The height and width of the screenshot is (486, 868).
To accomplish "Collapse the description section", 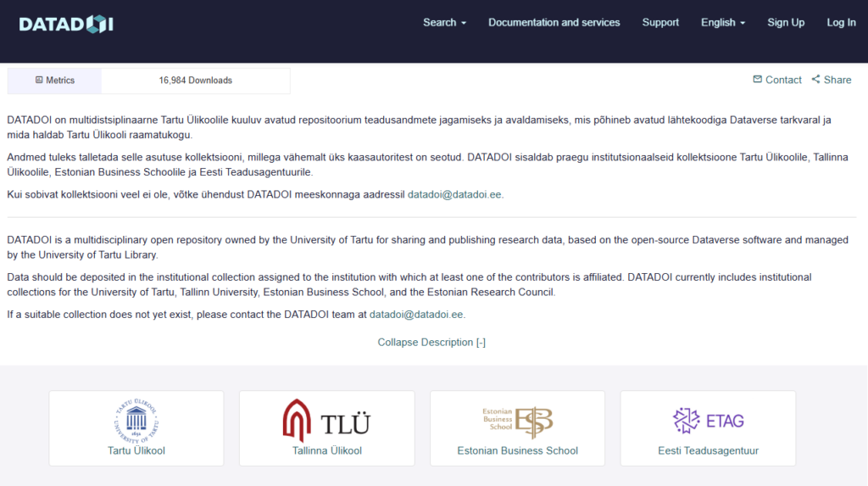I will pos(431,343).
